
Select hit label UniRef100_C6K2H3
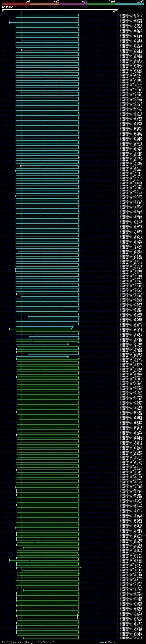pyautogui.click(x=131, y=314)
